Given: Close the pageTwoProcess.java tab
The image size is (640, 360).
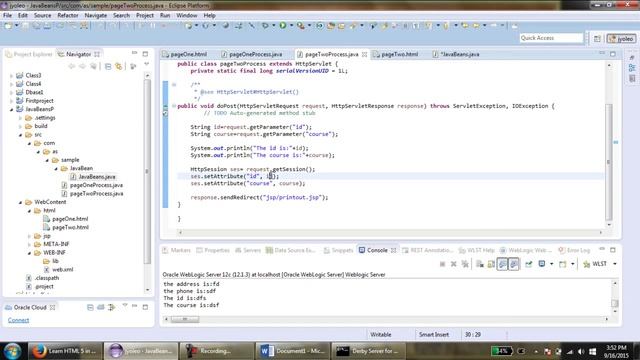Looking at the screenshot, I should (364, 54).
